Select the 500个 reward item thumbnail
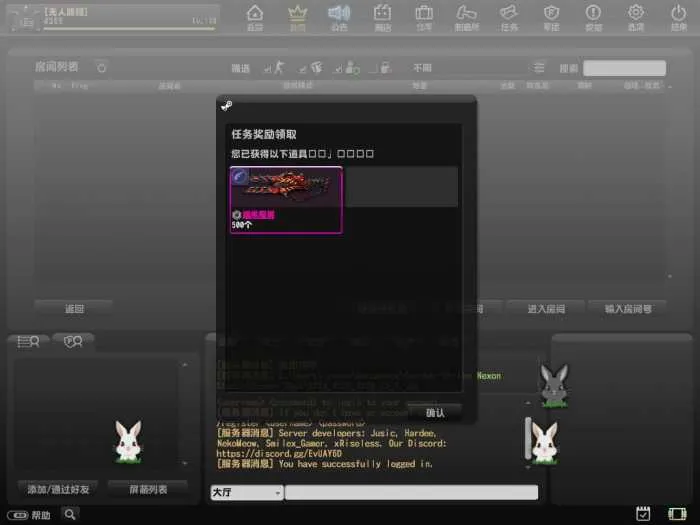700x525 pixels. [286, 200]
